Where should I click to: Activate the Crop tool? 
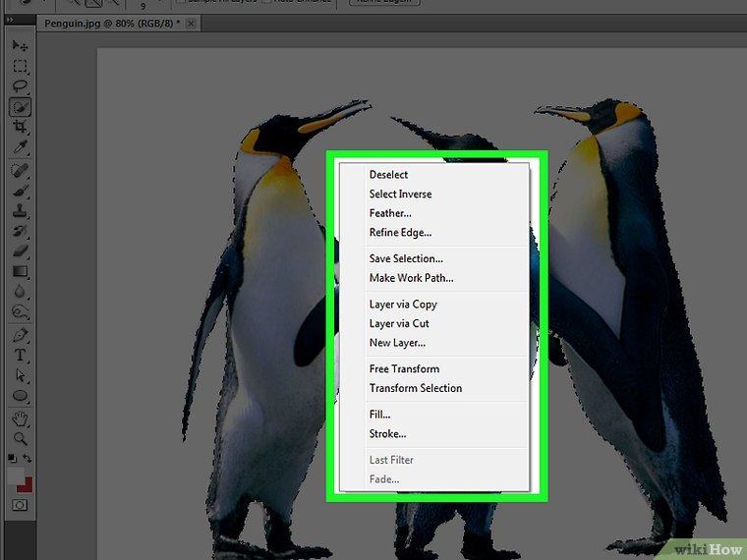click(x=20, y=129)
